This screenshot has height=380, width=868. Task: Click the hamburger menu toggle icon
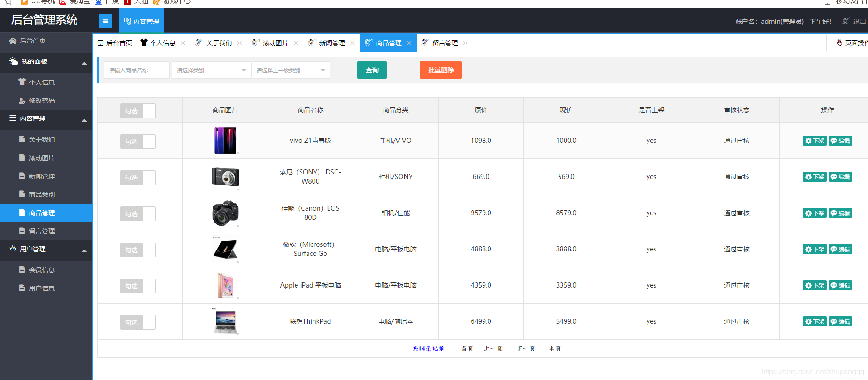105,21
